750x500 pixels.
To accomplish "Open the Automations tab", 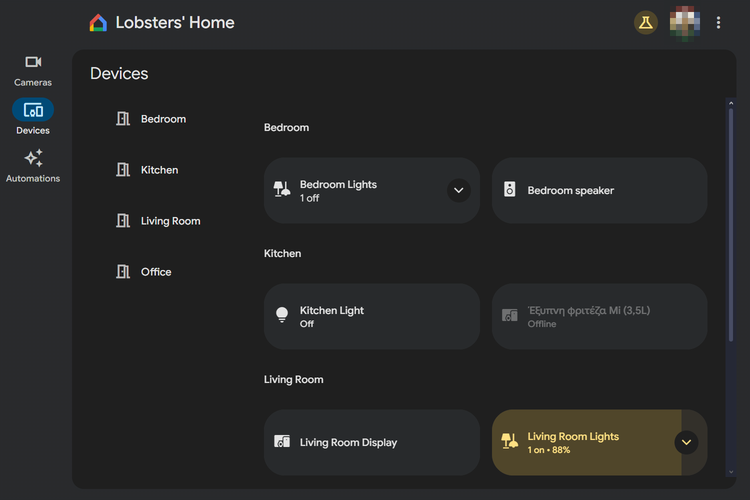I will click(33, 165).
